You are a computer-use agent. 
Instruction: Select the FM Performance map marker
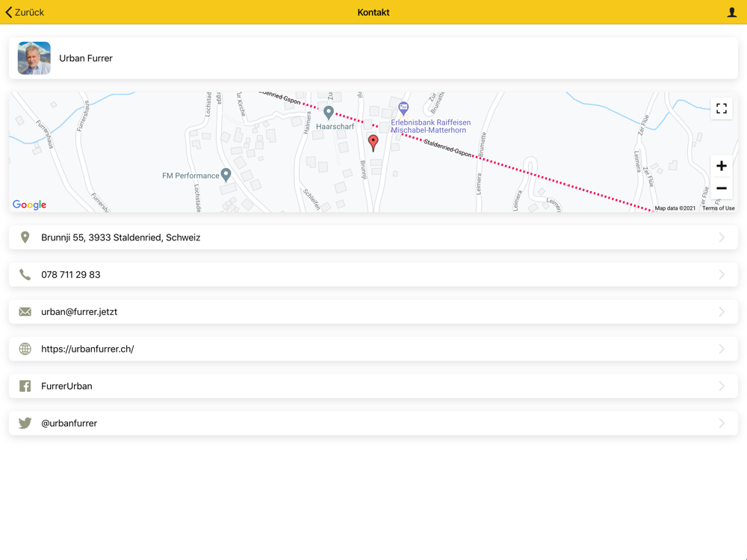226,175
